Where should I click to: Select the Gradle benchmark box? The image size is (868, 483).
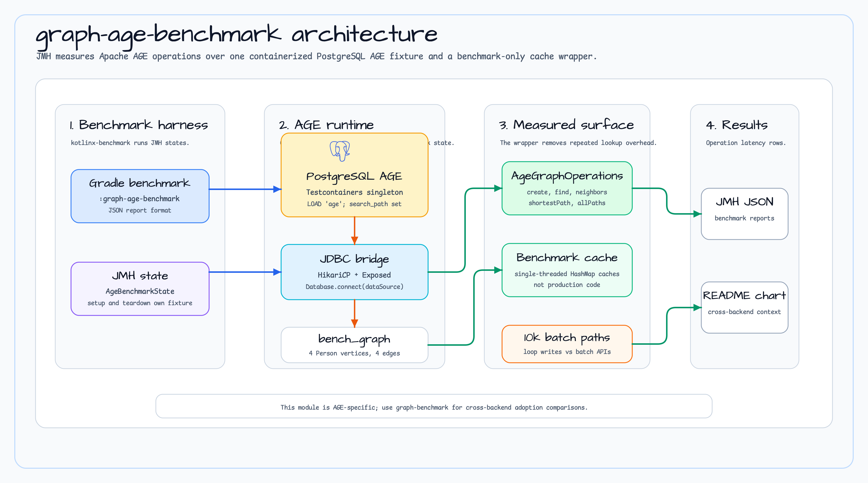point(140,196)
